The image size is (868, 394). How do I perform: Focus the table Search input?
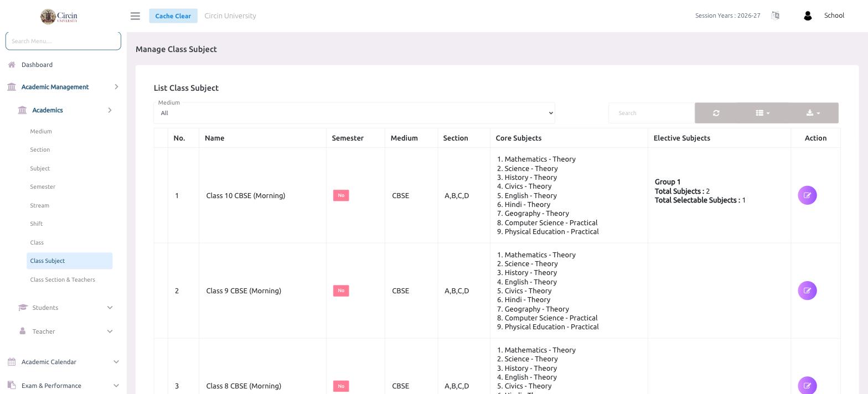point(651,113)
